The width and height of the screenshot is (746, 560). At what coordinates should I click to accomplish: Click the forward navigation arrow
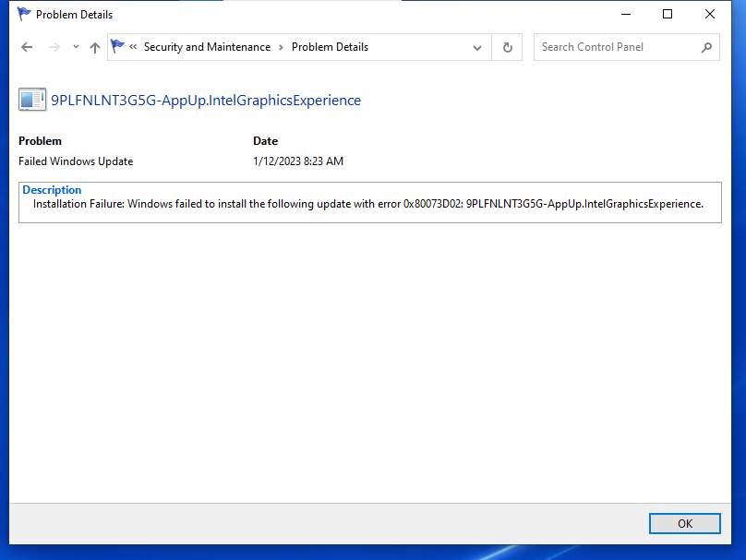click(54, 47)
